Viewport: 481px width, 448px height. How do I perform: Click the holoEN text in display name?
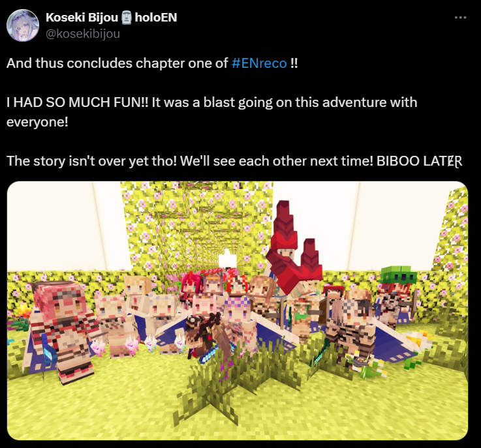pyautogui.click(x=156, y=18)
